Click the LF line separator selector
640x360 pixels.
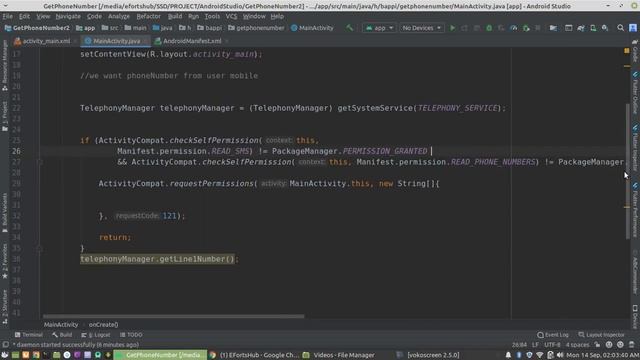point(535,345)
